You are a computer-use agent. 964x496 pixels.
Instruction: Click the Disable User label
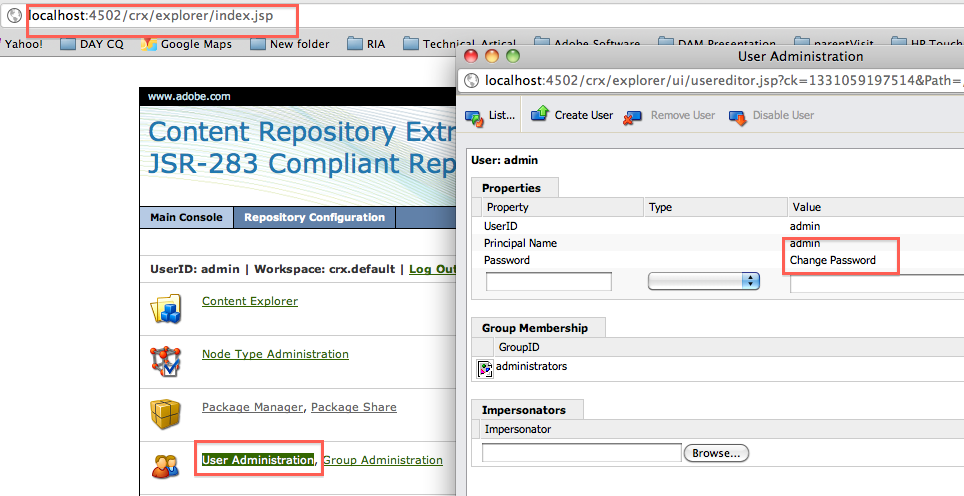click(x=783, y=115)
